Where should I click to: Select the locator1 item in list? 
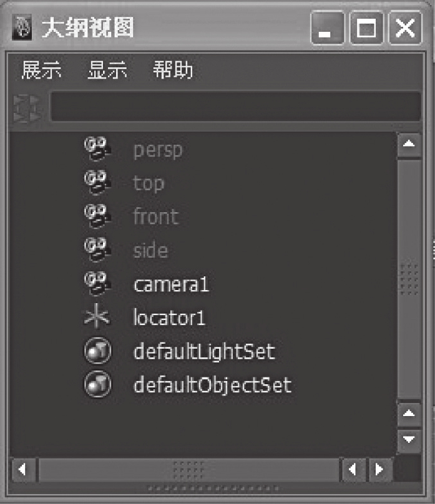coord(169,317)
